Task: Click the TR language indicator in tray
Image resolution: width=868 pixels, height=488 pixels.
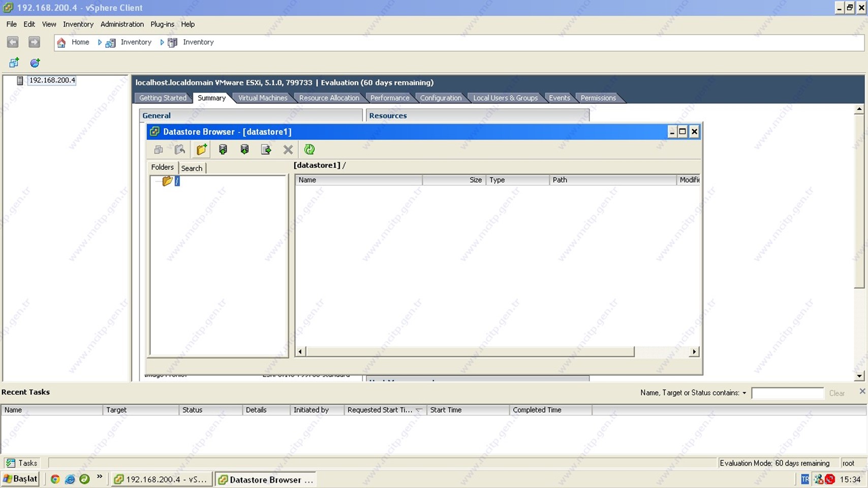Action: tap(804, 479)
